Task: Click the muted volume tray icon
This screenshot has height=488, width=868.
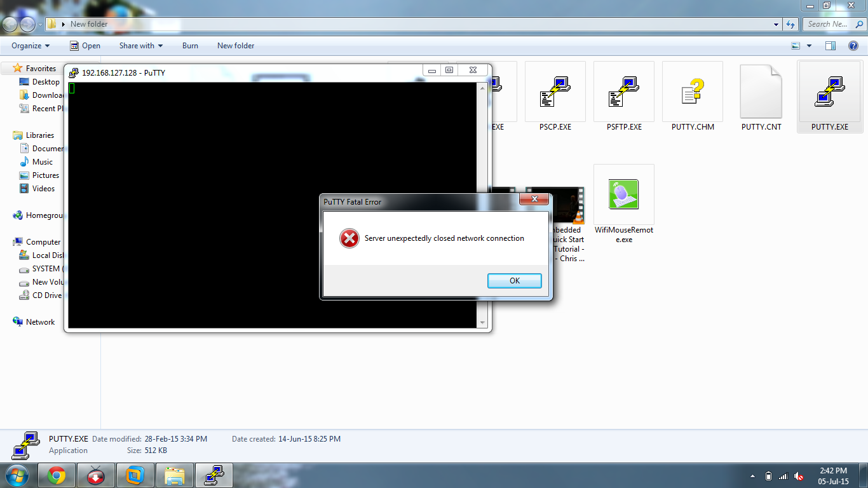Action: click(799, 476)
